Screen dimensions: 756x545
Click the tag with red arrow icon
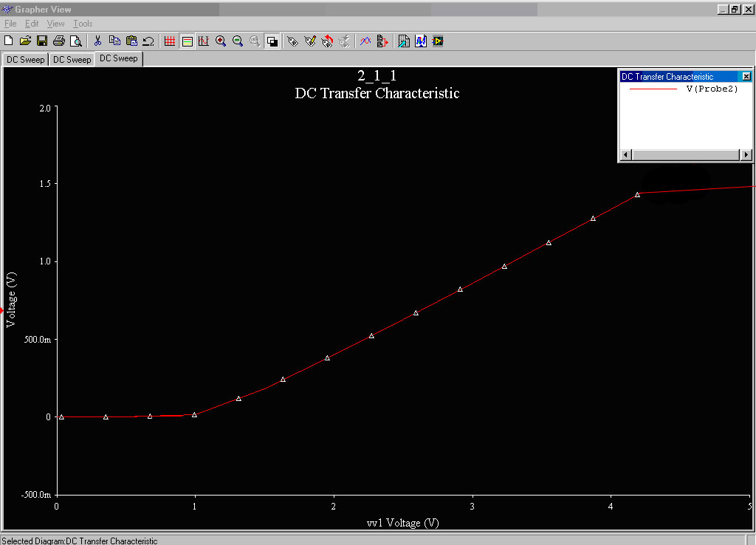pyautogui.click(x=327, y=41)
